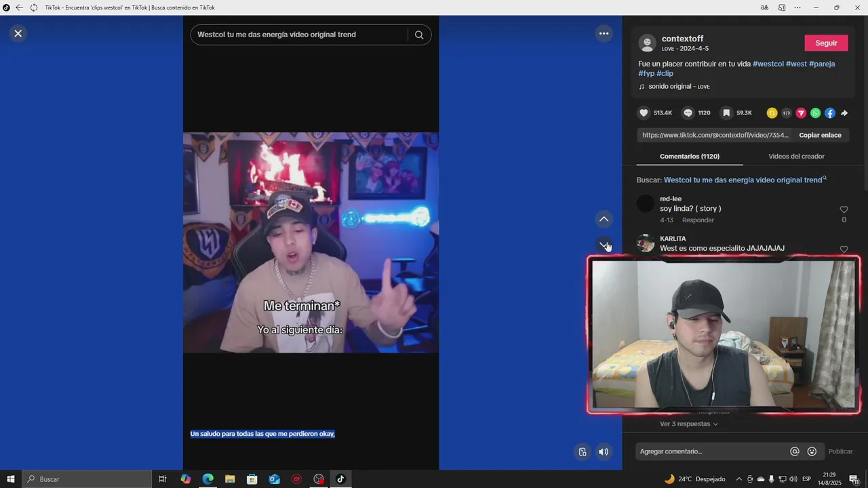Image resolution: width=868 pixels, height=488 pixels.
Task: Switch to the Comentarios (1120) tab
Action: [690, 157]
